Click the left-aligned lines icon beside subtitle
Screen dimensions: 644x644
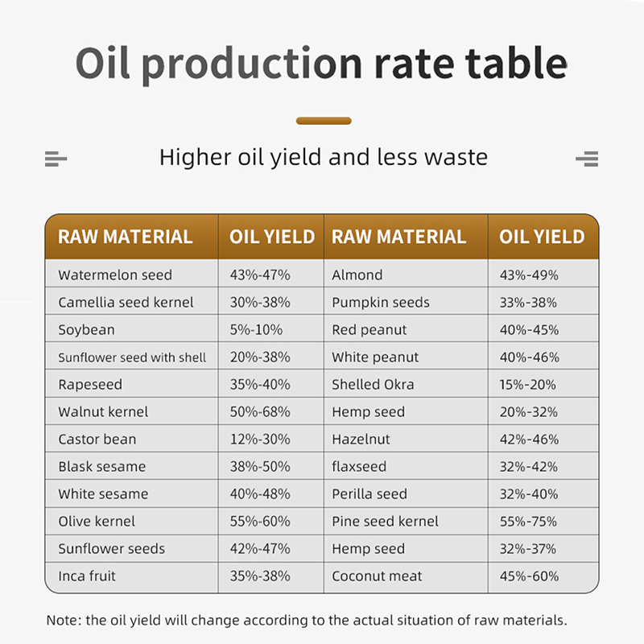point(56,159)
